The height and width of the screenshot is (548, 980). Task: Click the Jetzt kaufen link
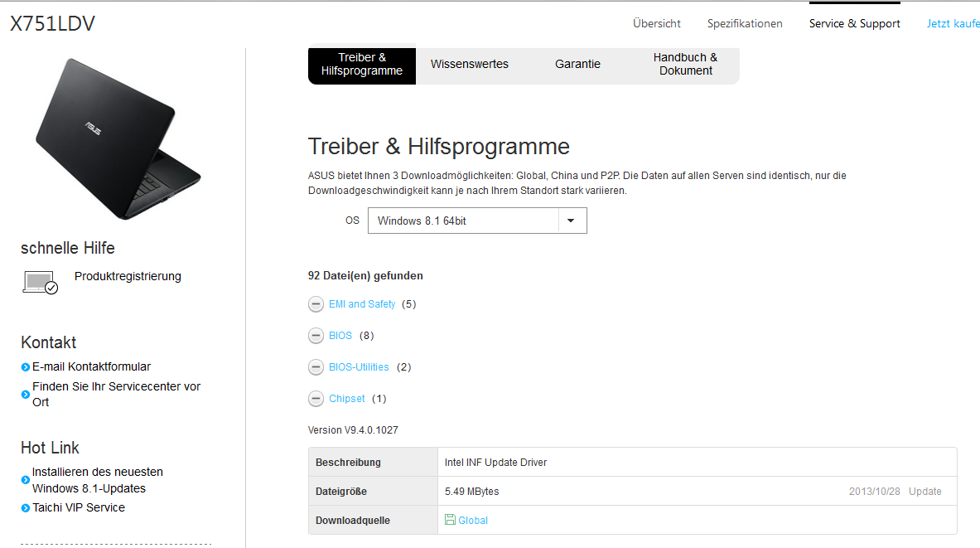pos(953,24)
